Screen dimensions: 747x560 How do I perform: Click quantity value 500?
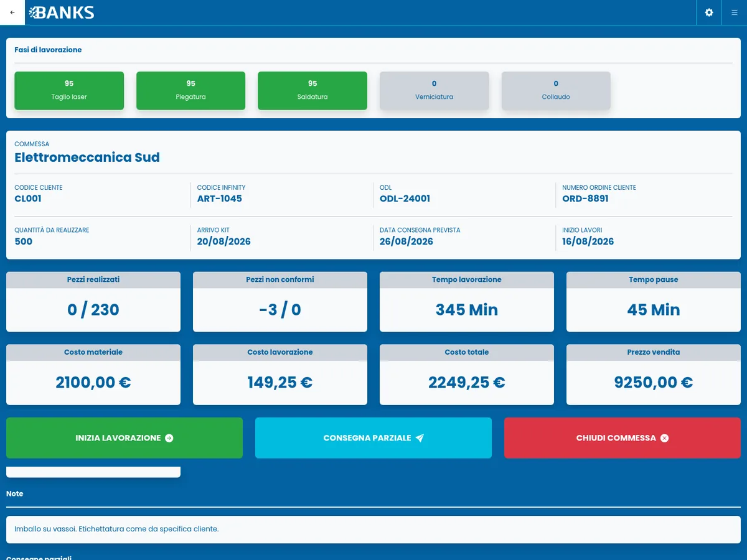pyautogui.click(x=24, y=241)
